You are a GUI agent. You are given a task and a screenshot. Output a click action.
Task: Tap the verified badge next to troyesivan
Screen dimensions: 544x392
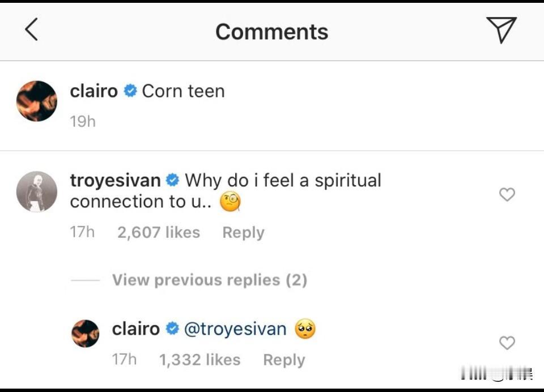click(x=173, y=181)
